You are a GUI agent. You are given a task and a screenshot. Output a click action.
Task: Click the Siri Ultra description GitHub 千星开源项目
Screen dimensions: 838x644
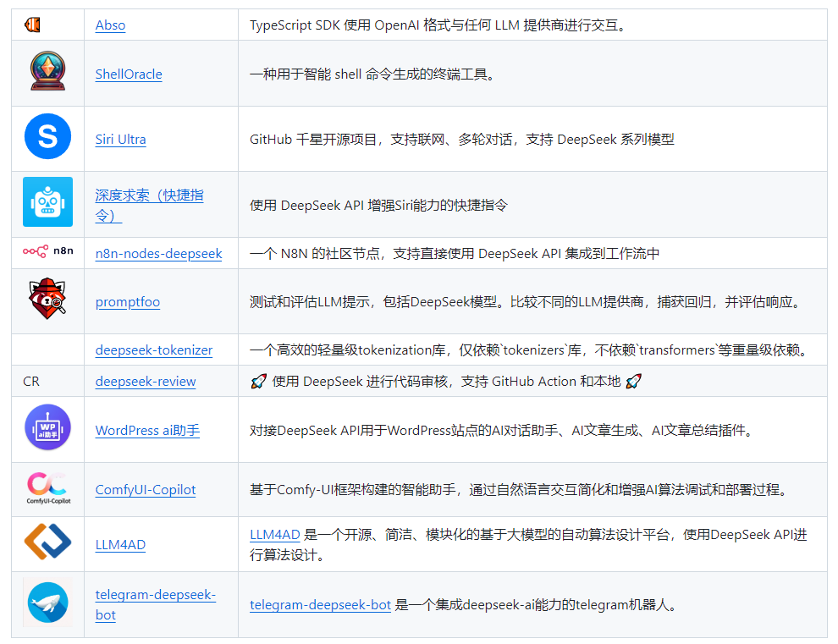click(x=462, y=140)
